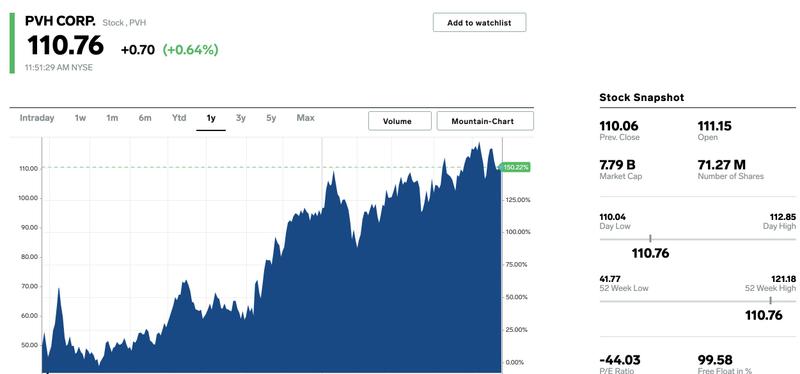Toggle the Volume display button

(399, 121)
